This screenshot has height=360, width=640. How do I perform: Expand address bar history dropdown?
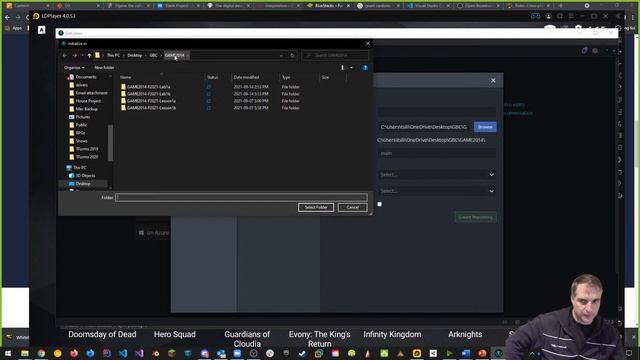[x=281, y=56]
